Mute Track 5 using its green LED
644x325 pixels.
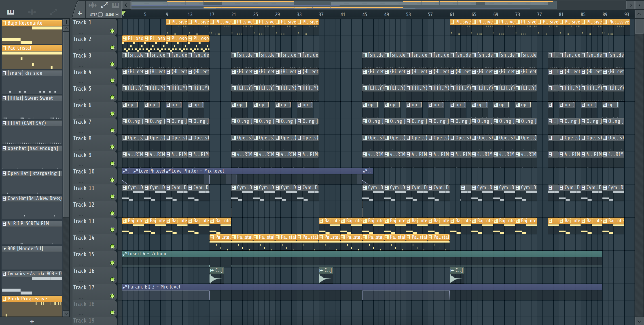(112, 97)
